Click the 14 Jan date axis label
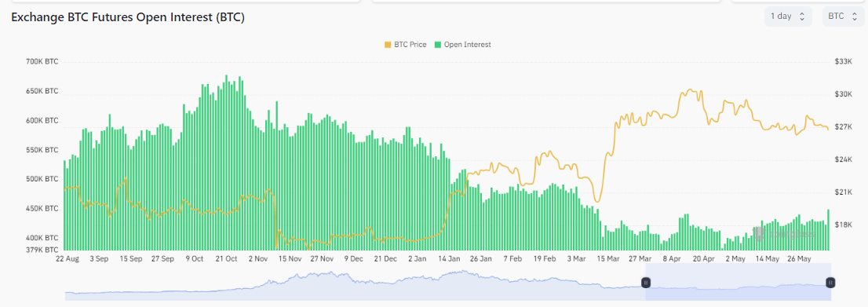 point(449,259)
